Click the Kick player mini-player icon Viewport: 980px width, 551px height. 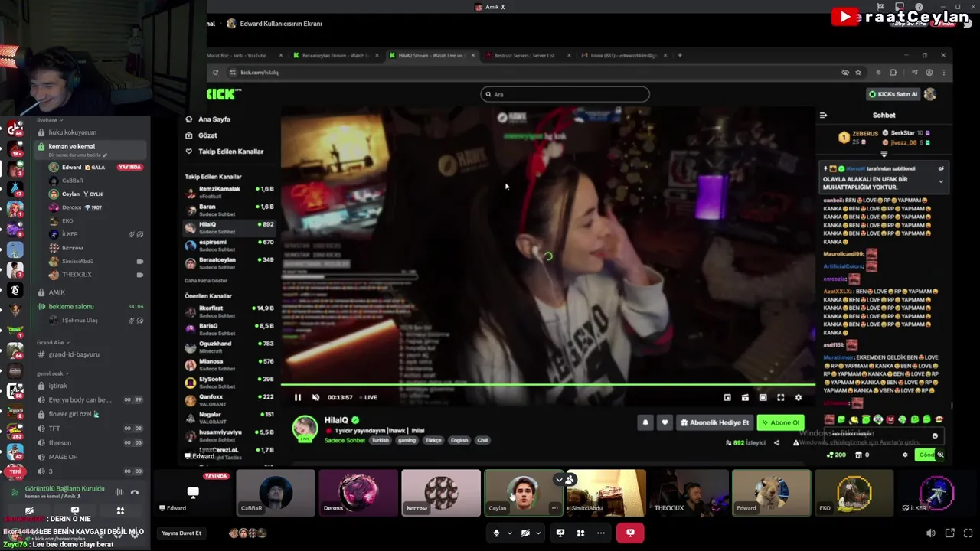[x=727, y=397]
